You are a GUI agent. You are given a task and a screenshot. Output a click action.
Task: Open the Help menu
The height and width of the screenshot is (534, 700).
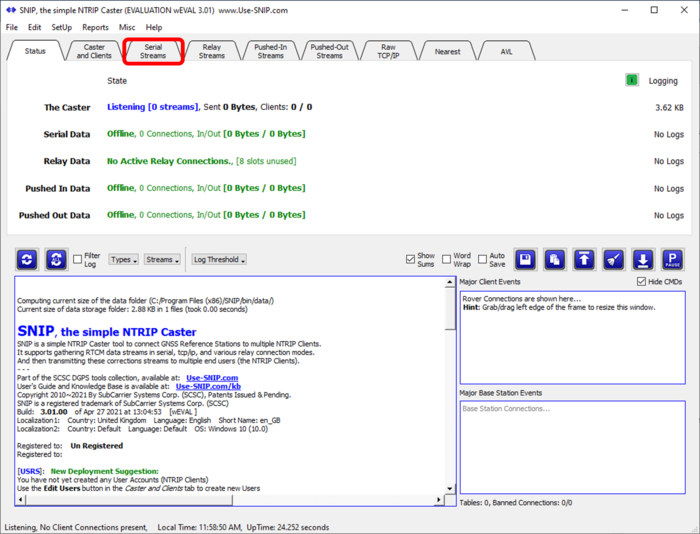click(x=154, y=27)
